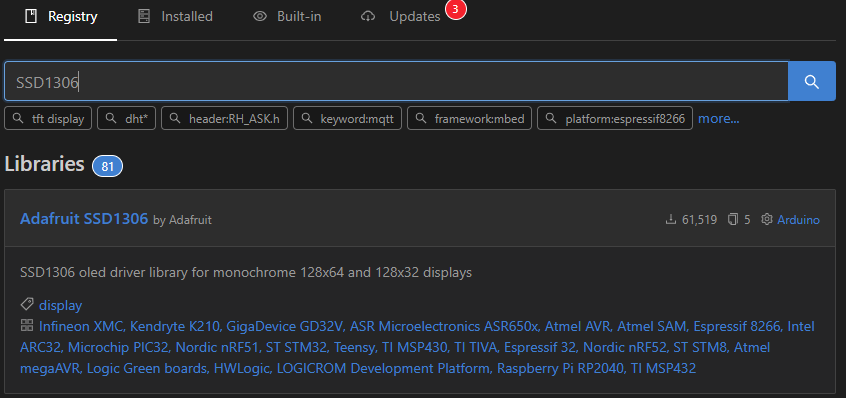
Task: Open the Espressif 8266 platform link
Action: coord(737,326)
